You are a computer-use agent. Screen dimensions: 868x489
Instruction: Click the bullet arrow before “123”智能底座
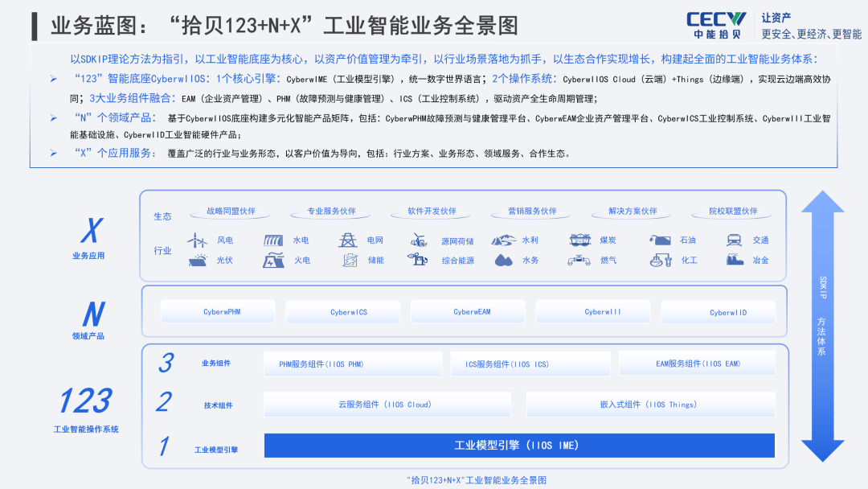54,79
